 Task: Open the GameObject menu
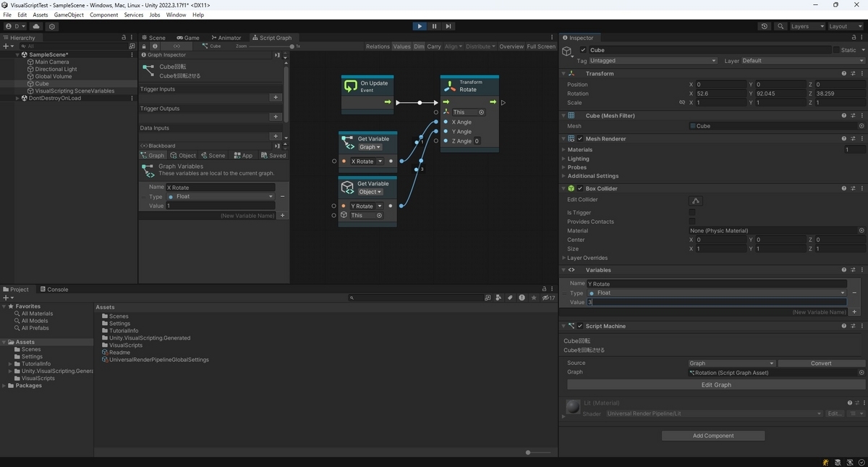coord(69,14)
